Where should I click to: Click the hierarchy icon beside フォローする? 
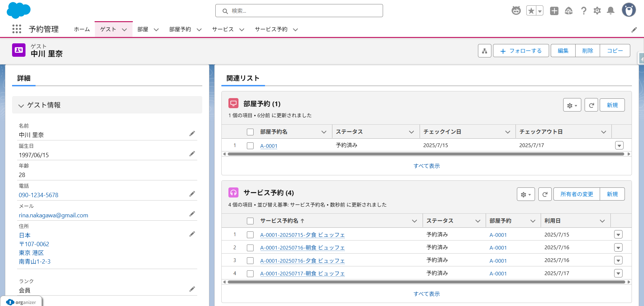point(484,50)
